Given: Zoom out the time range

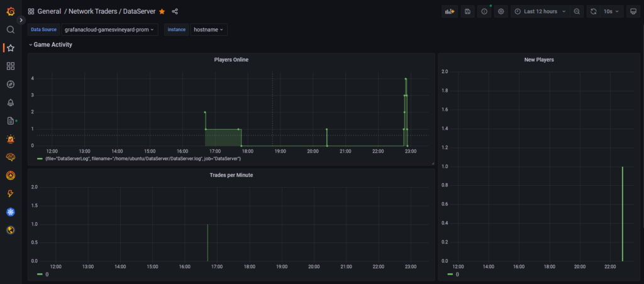Looking at the screenshot, I should [x=577, y=11].
